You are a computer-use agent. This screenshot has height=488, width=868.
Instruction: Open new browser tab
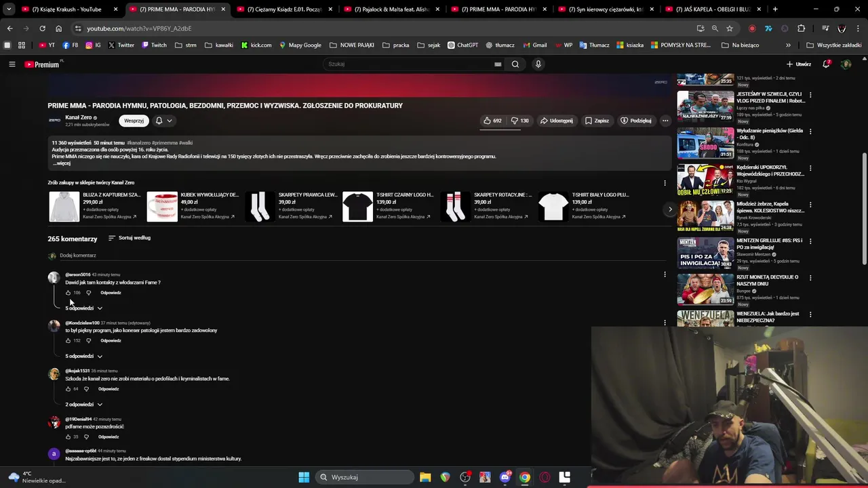775,9
